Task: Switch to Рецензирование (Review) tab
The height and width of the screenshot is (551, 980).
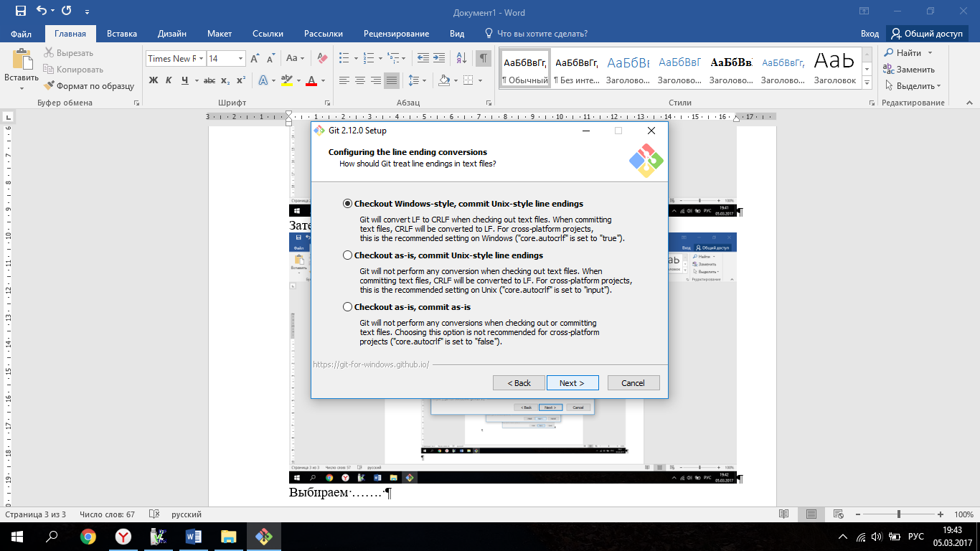Action: click(396, 34)
